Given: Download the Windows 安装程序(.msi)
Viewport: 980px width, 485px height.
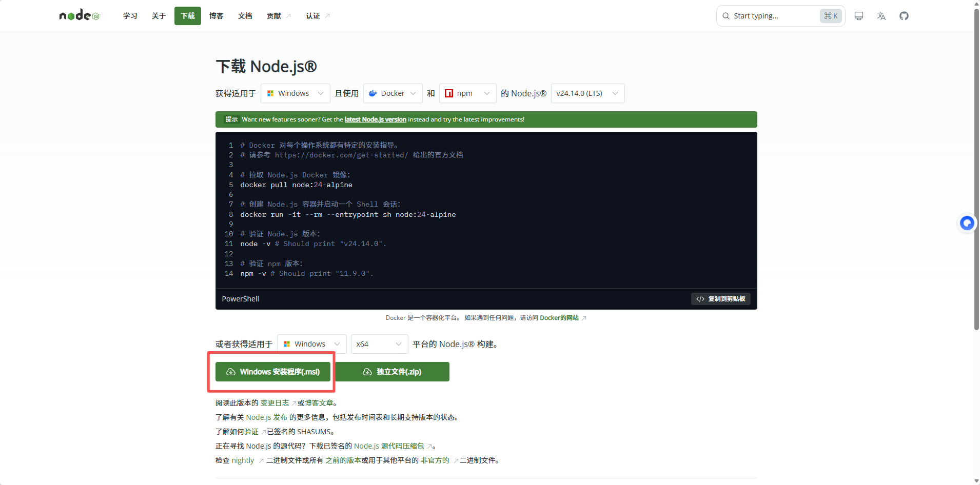Looking at the screenshot, I should coord(273,372).
